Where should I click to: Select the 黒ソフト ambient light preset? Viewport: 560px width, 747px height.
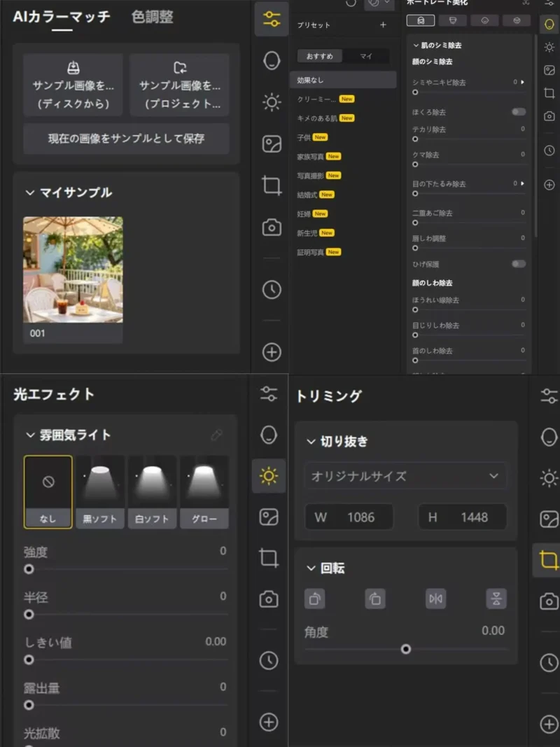tap(100, 491)
